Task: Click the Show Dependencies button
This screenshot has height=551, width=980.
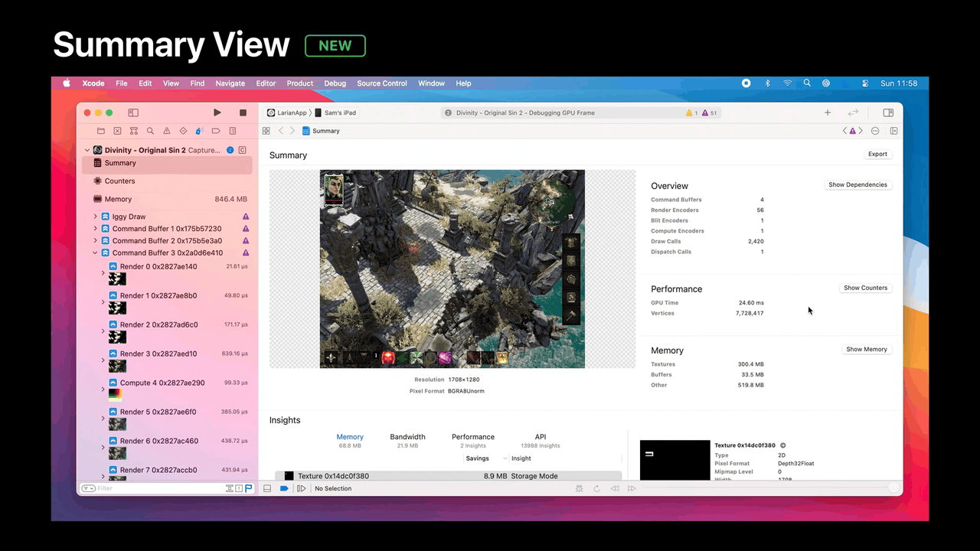Action: [857, 184]
